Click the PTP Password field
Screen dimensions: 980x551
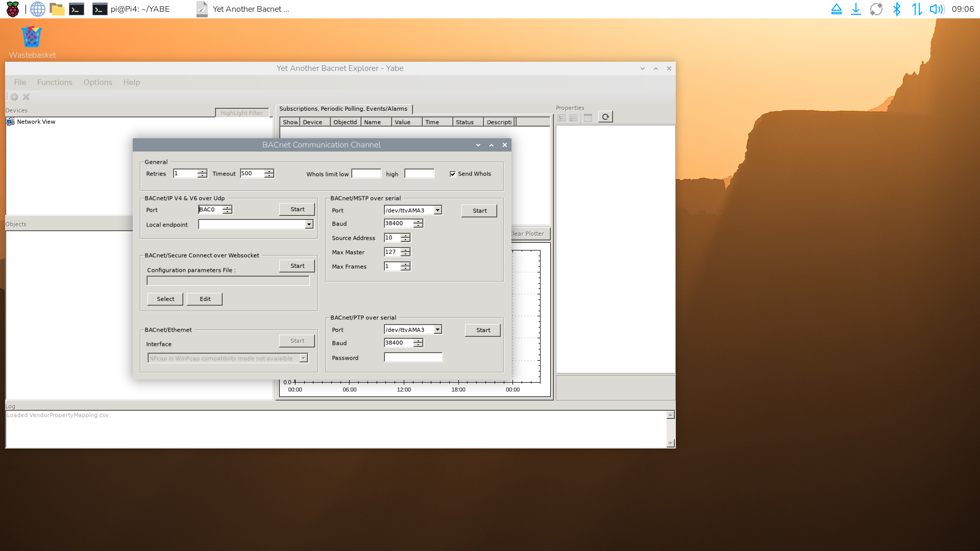[413, 358]
